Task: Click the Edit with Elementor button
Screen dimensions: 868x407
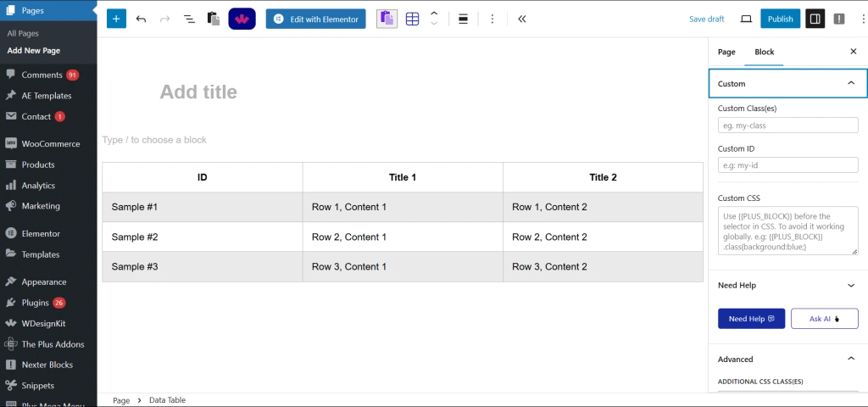Action: [x=315, y=19]
